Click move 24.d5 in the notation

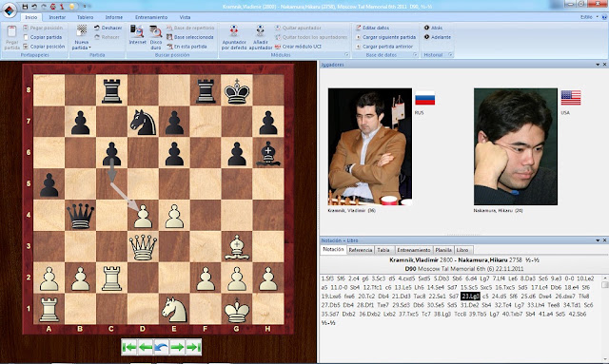coord(499,297)
